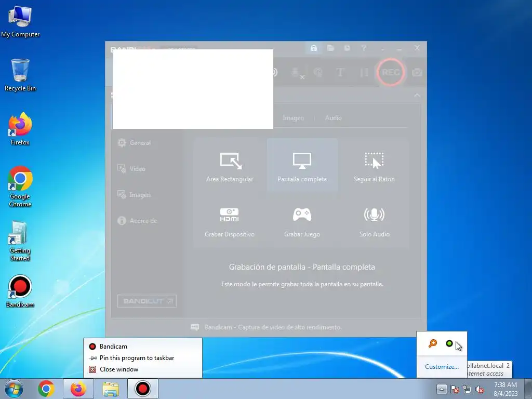Click the pause recording button
Screen dimensions: 532x399
click(x=364, y=72)
